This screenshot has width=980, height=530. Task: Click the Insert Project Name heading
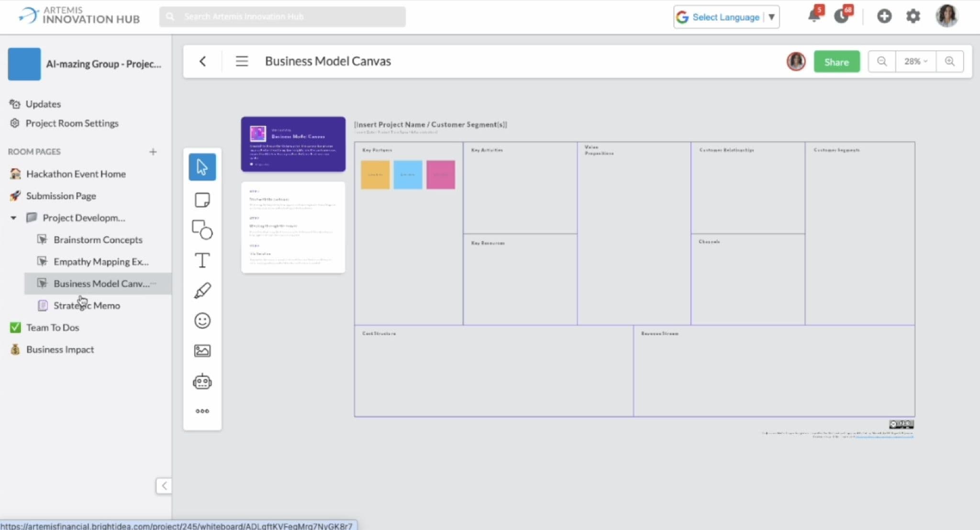click(x=431, y=124)
